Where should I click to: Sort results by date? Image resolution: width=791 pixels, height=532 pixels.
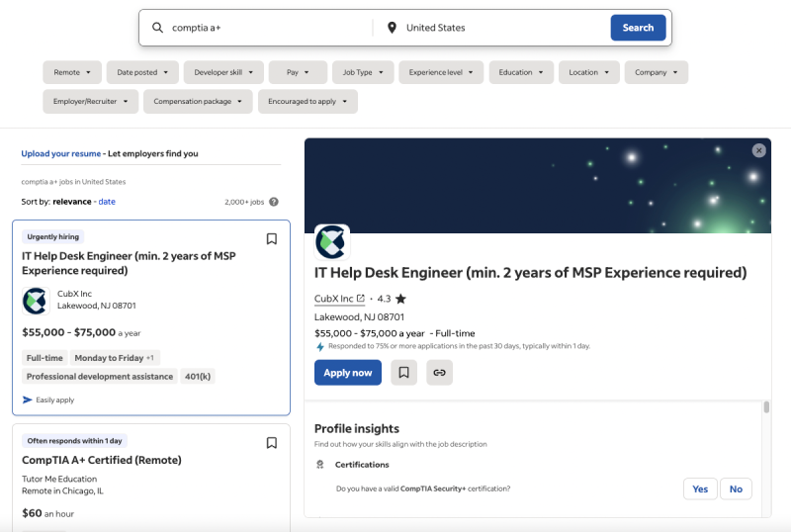tap(107, 202)
